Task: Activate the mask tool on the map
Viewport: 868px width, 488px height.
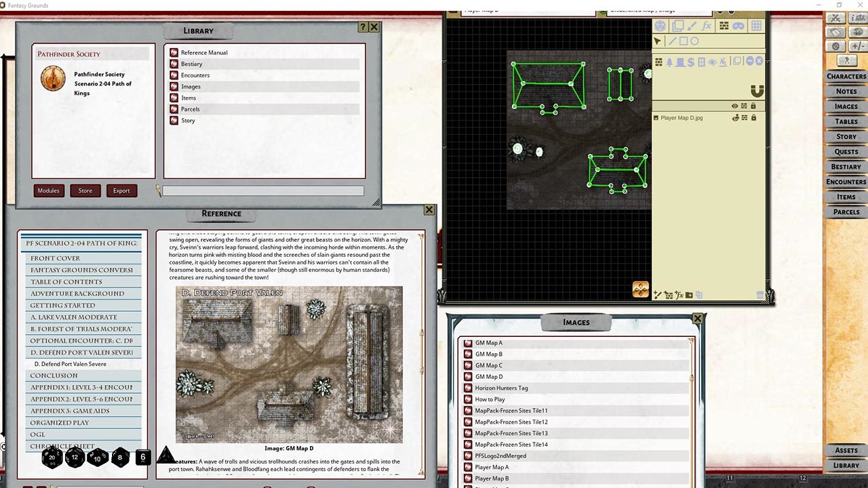Action: (739, 26)
